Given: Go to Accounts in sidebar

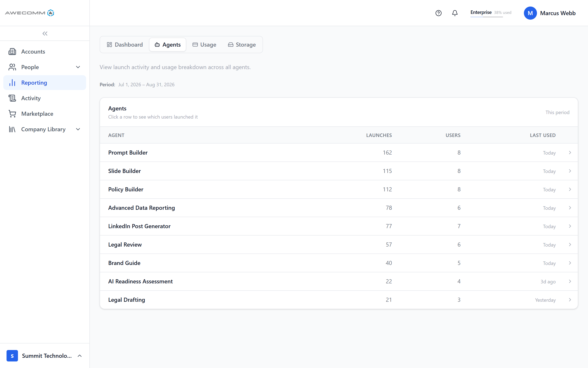Looking at the screenshot, I should pyautogui.click(x=45, y=52).
